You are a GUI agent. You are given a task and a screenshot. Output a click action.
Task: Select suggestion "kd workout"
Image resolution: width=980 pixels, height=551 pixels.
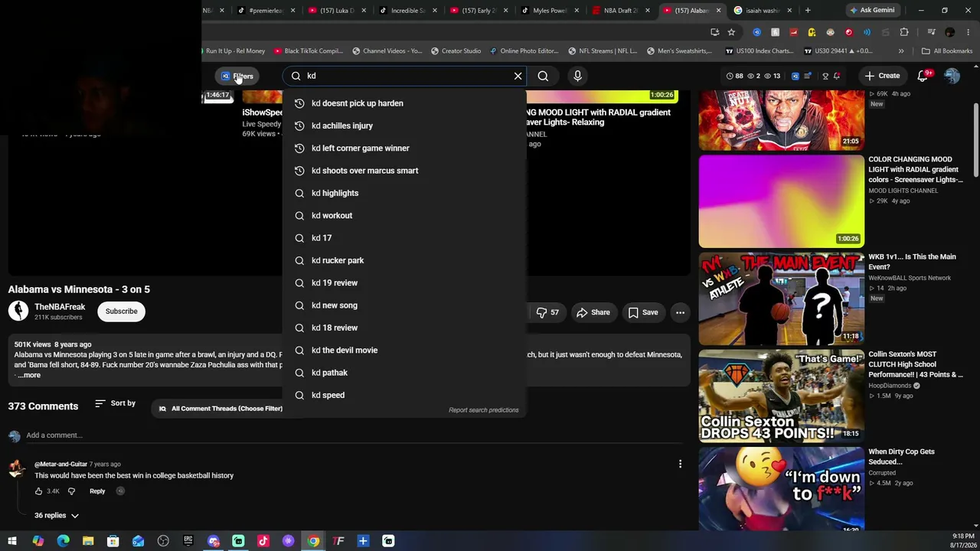[404, 216]
